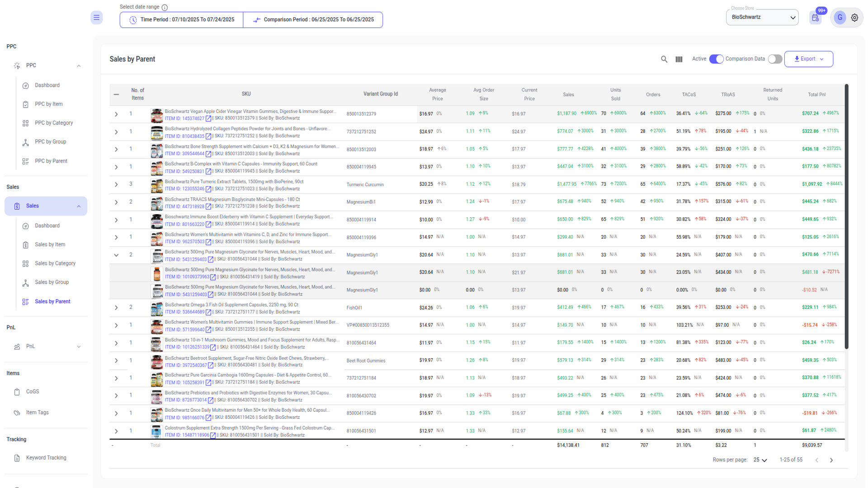The width and height of the screenshot is (868, 488).
Task: Open external link icon for ITEM ID 3972540367
Action: pos(211,366)
